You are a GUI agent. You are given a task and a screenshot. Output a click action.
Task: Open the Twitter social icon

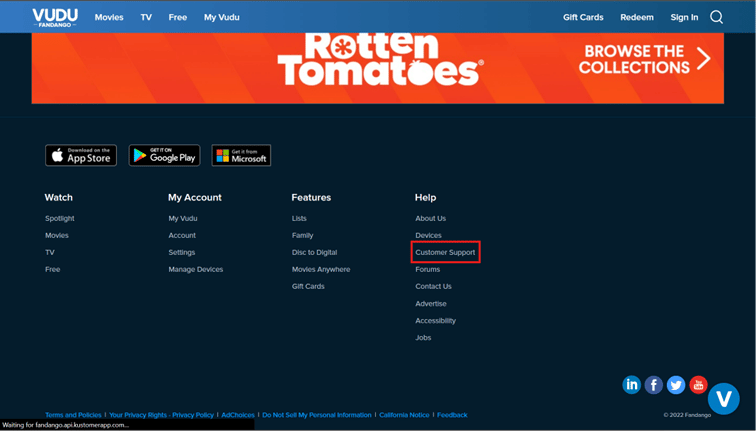click(x=675, y=385)
